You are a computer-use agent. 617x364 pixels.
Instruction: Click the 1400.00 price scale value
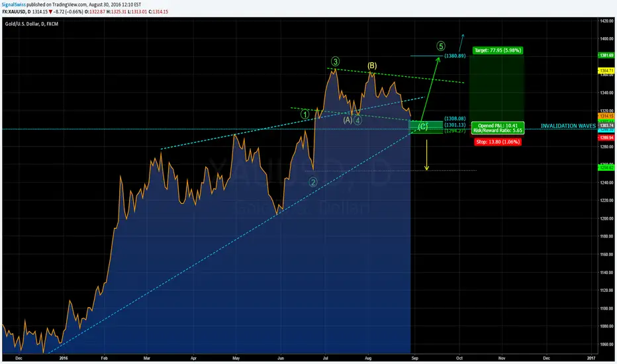point(606,38)
